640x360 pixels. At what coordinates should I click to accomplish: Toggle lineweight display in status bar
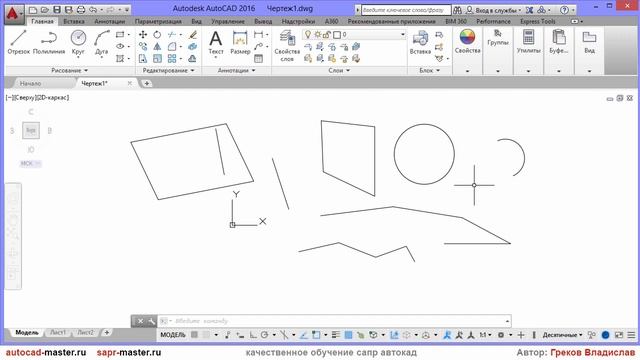pyautogui.click(x=336, y=335)
